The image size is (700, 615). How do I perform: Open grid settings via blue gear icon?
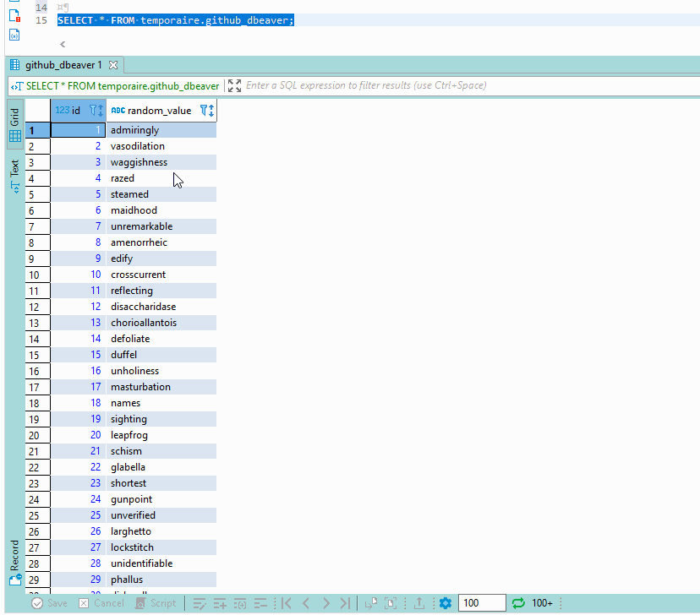click(x=446, y=603)
